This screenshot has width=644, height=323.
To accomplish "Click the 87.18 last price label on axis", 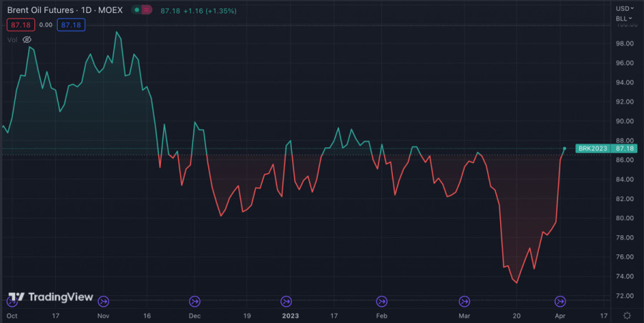I will pos(625,148).
